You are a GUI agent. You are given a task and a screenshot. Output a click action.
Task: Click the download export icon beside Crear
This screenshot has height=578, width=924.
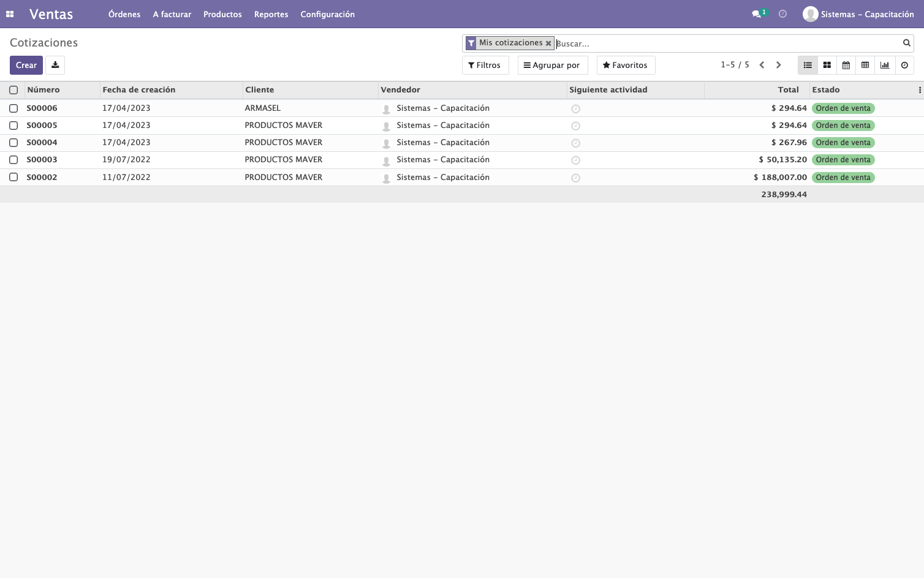55,65
